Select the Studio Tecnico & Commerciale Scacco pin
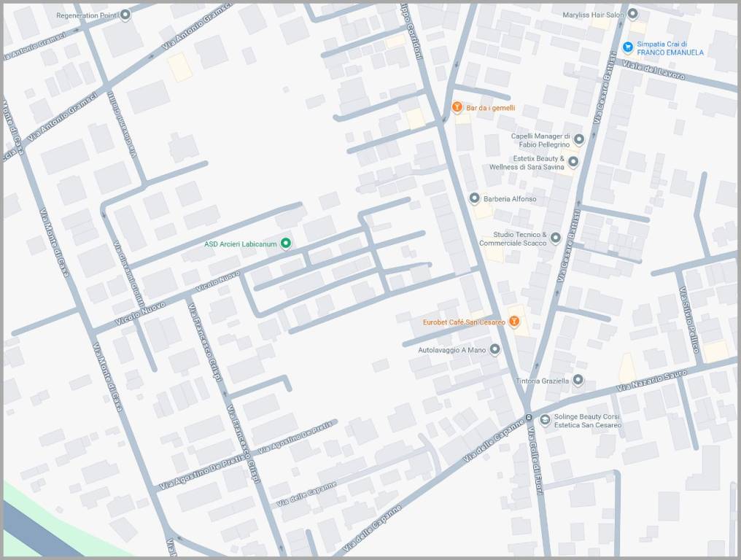 [555, 238]
